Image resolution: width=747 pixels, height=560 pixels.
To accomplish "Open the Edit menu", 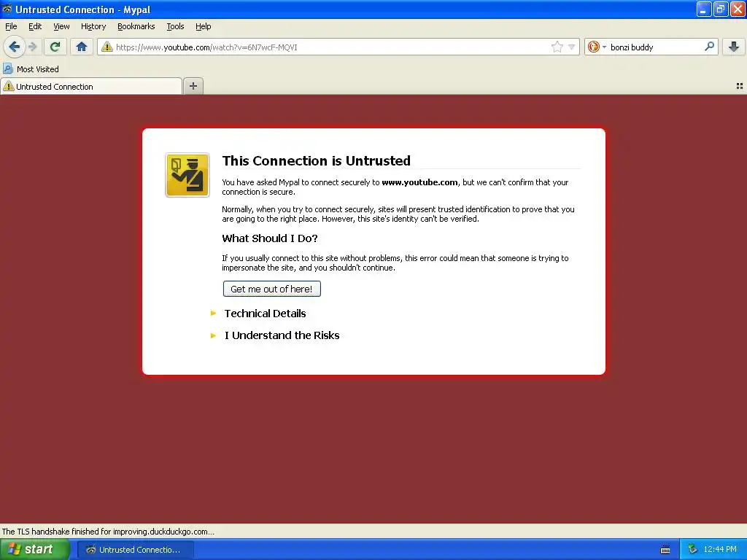I will pyautogui.click(x=35, y=26).
